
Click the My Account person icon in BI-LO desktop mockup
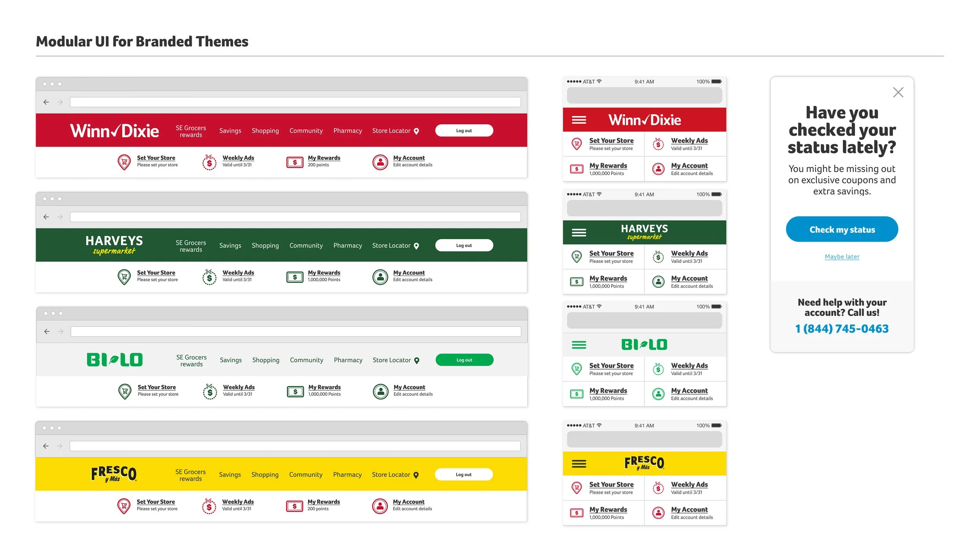(x=381, y=391)
